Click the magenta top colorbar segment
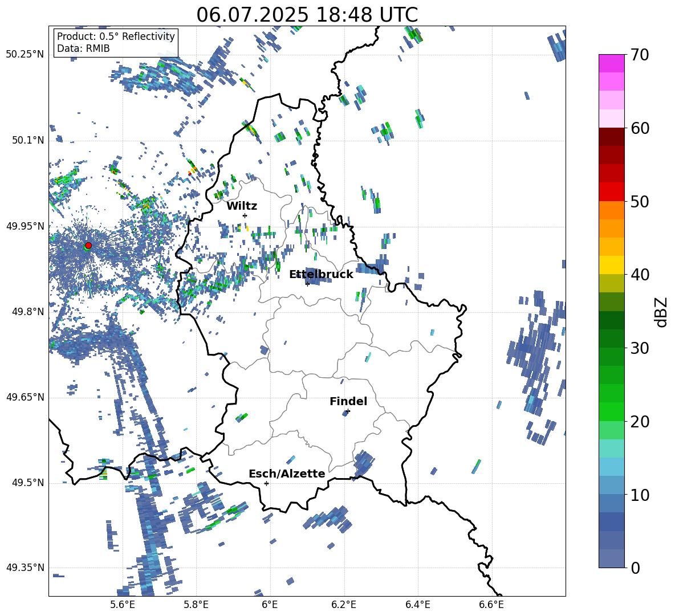 coord(611,63)
